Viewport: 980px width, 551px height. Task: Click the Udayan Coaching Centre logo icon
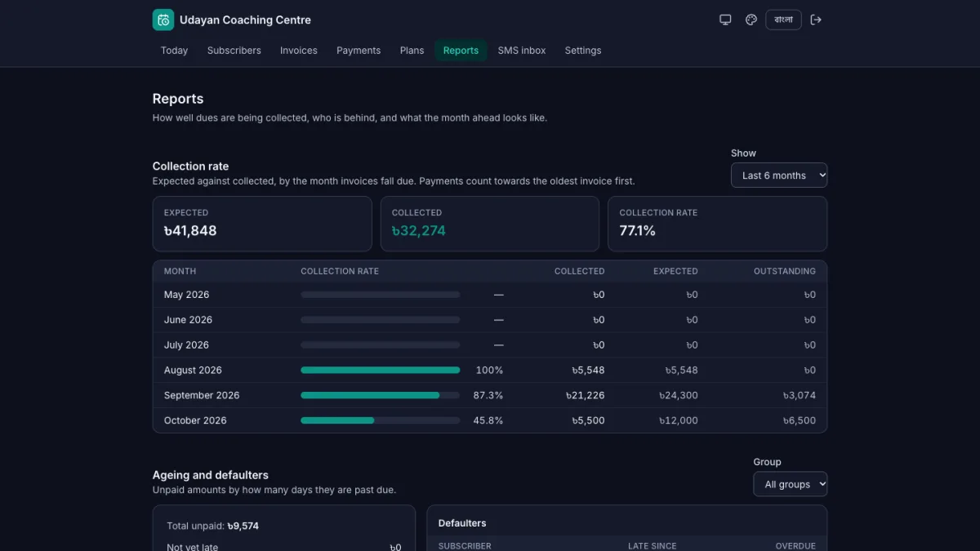coord(163,20)
